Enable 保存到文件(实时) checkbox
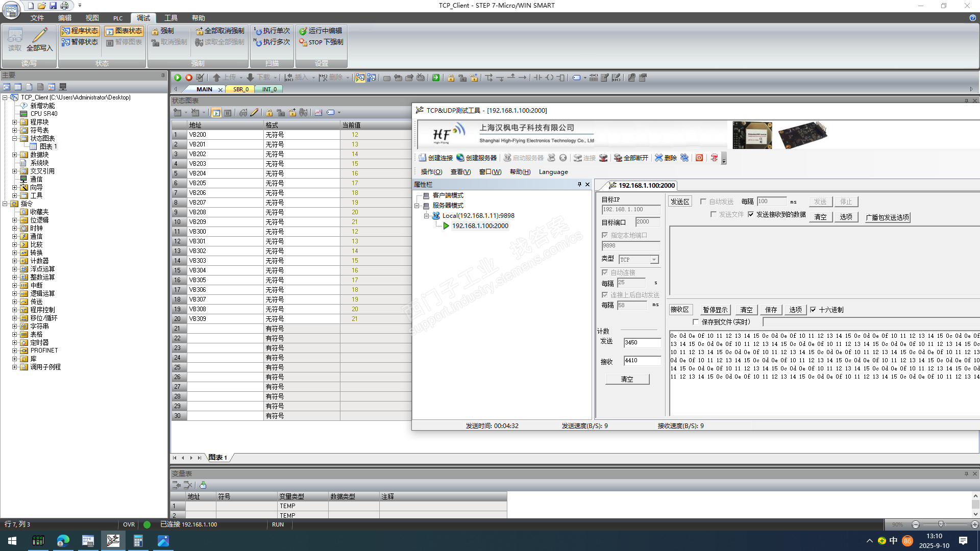The image size is (980, 551). (696, 322)
